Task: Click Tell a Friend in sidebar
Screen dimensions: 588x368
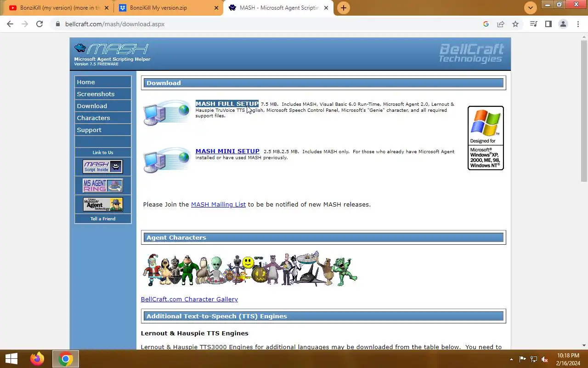Action: click(x=103, y=218)
